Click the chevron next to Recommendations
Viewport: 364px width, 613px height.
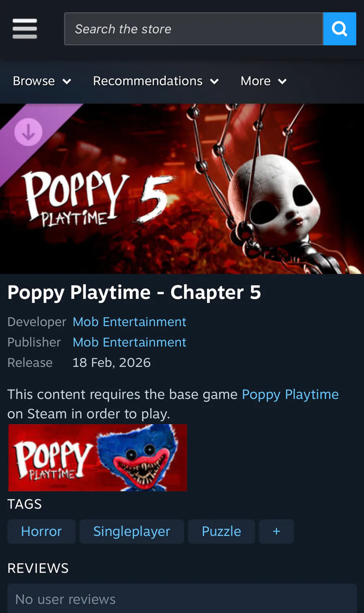coord(214,81)
